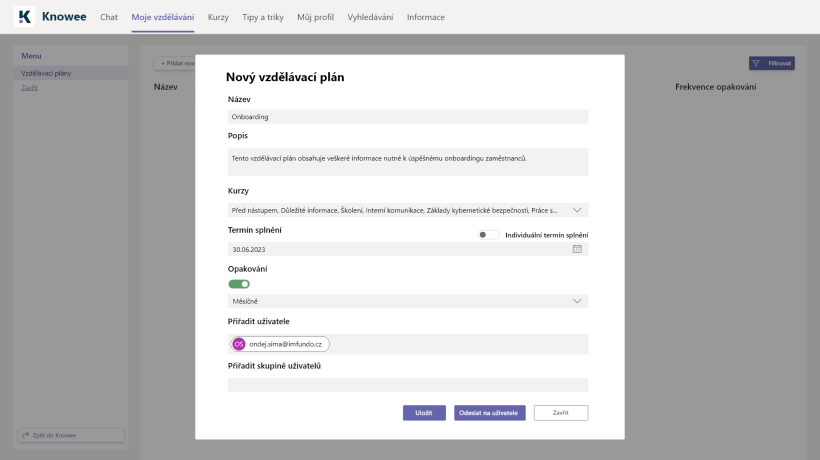Enable Individuální termín splnění toggle
The height and width of the screenshot is (460, 820).
[488, 235]
